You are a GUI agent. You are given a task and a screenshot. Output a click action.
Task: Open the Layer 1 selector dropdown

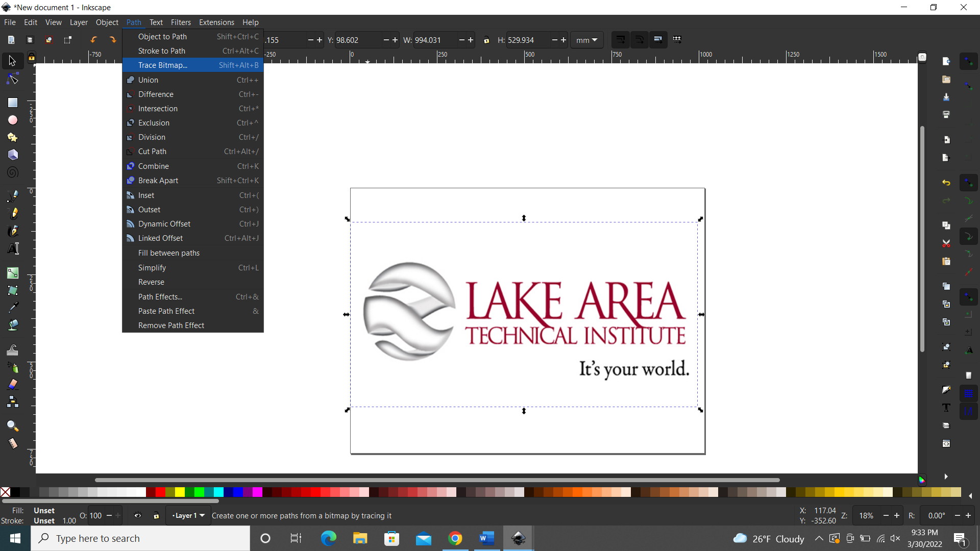[188, 515]
